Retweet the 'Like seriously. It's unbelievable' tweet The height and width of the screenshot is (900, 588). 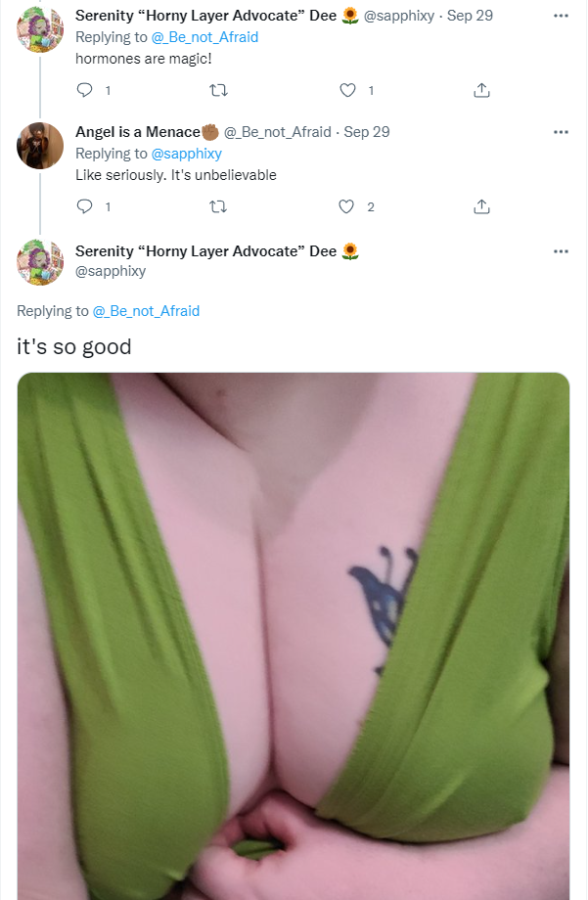[218, 206]
